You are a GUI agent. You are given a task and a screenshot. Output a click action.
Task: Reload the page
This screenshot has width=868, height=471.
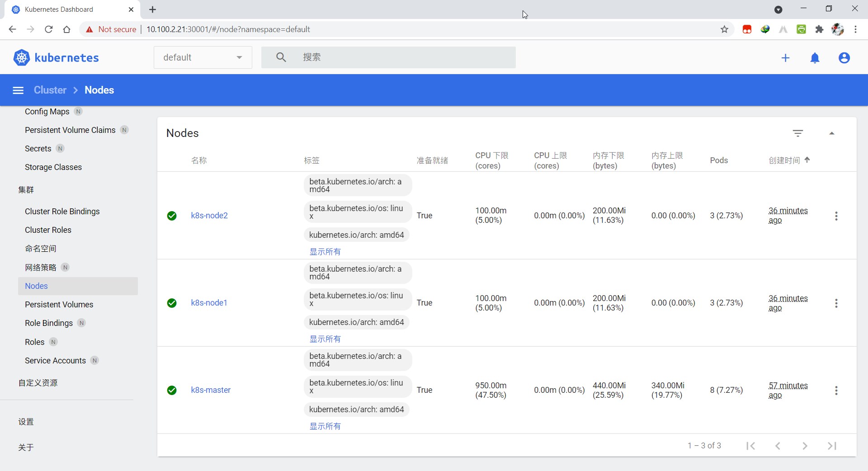tap(49, 29)
